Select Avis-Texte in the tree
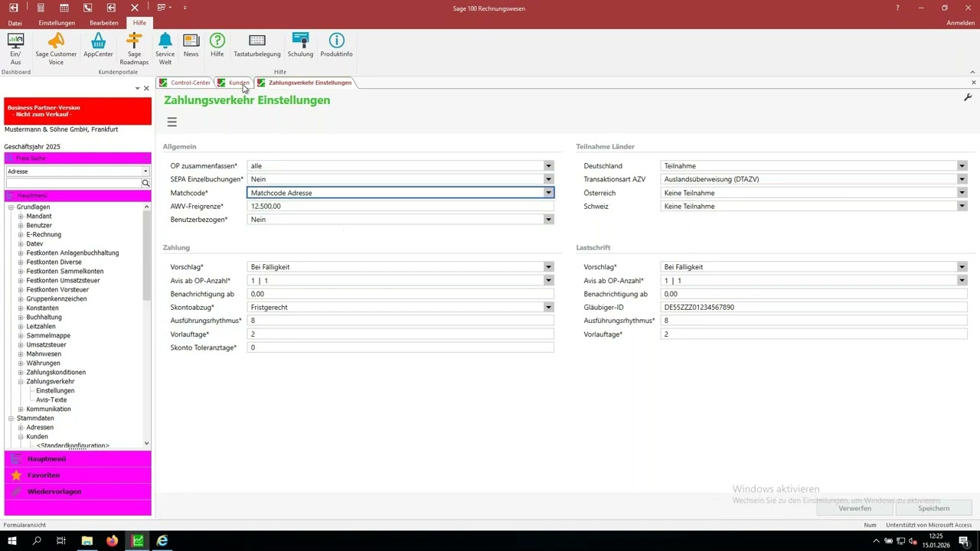The height and width of the screenshot is (551, 980). tap(51, 400)
